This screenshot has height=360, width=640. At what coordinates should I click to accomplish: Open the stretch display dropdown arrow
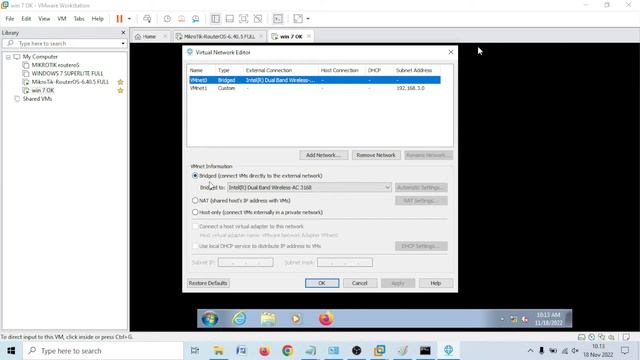pyautogui.click(x=308, y=19)
